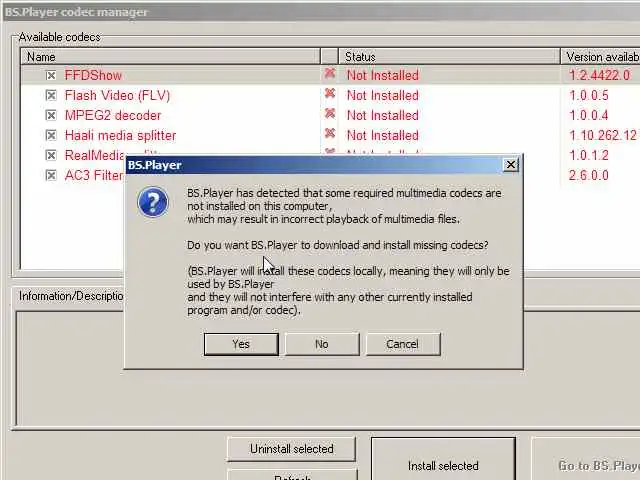The height and width of the screenshot is (480, 640).
Task: Click the blue question mark icon
Action: [153, 202]
